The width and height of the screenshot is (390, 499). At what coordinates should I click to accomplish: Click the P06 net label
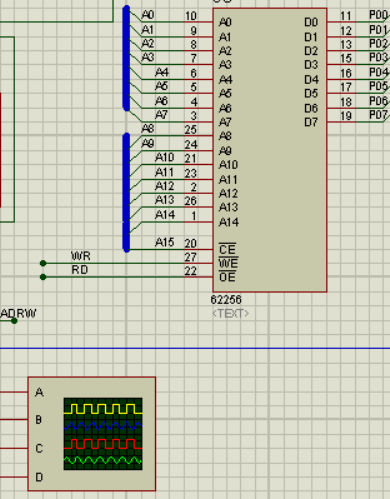(379, 101)
